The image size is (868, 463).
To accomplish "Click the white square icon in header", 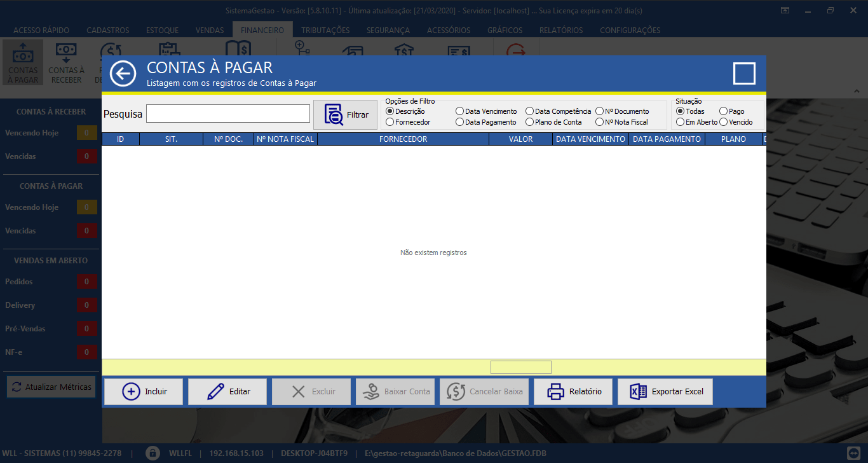I will [x=744, y=74].
